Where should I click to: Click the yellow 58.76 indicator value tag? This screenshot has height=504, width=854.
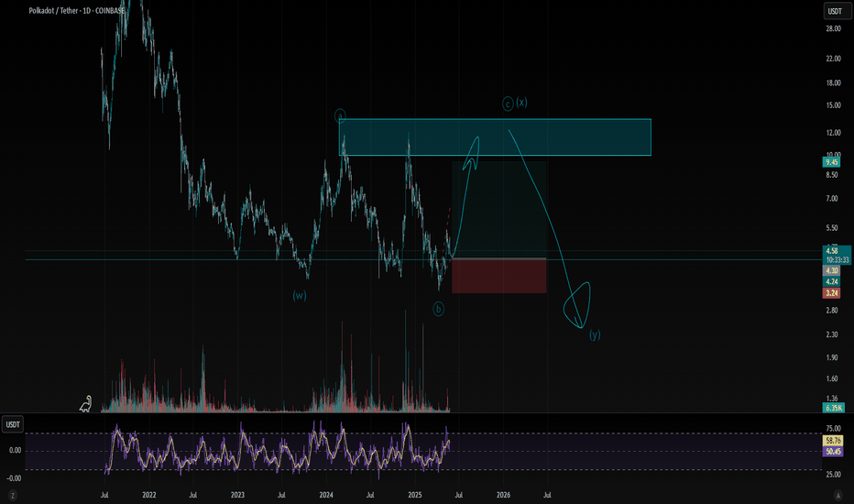[x=833, y=440]
